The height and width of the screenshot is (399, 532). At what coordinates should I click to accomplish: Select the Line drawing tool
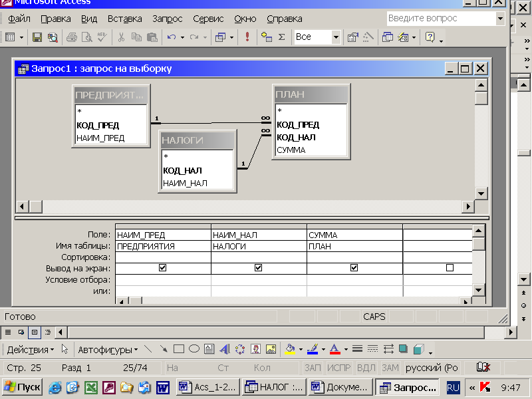click(148, 349)
